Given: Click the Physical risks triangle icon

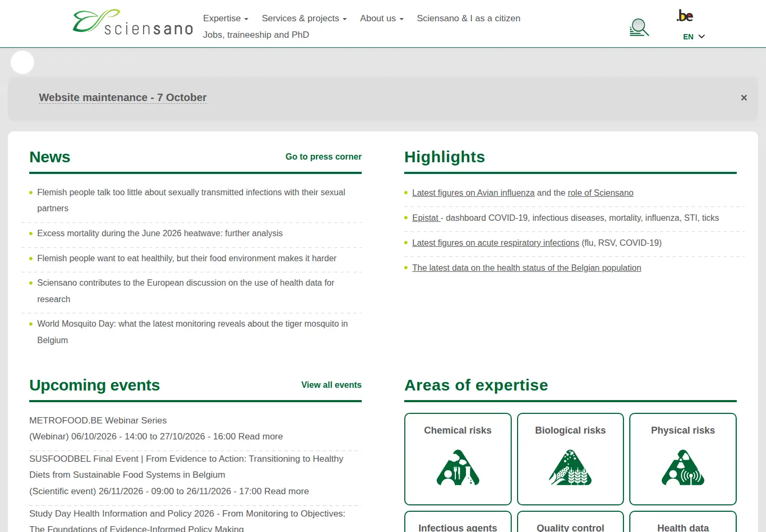Looking at the screenshot, I should pyautogui.click(x=683, y=468).
